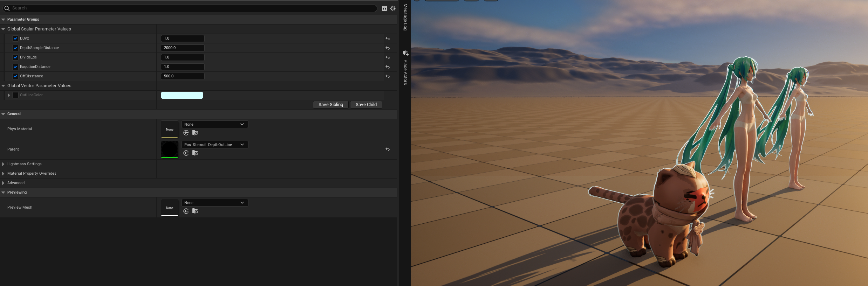The image size is (868, 286).
Task: Click the Save Child button
Action: [366, 105]
